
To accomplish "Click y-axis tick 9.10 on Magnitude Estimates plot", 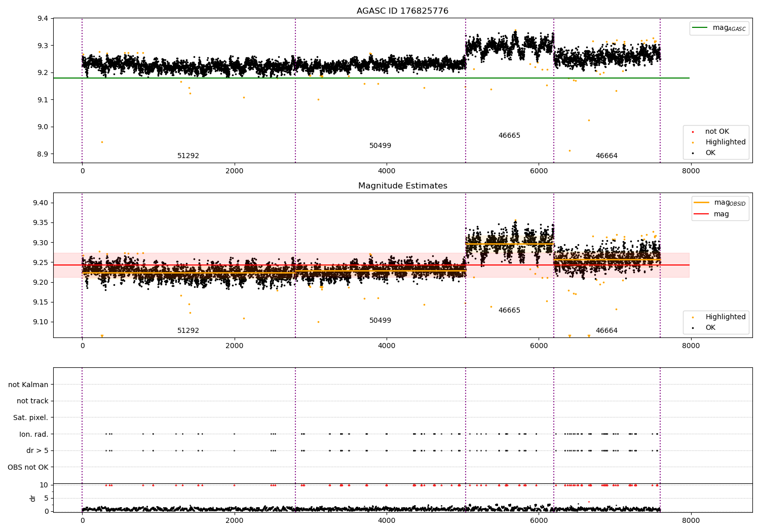I will 41,322.
